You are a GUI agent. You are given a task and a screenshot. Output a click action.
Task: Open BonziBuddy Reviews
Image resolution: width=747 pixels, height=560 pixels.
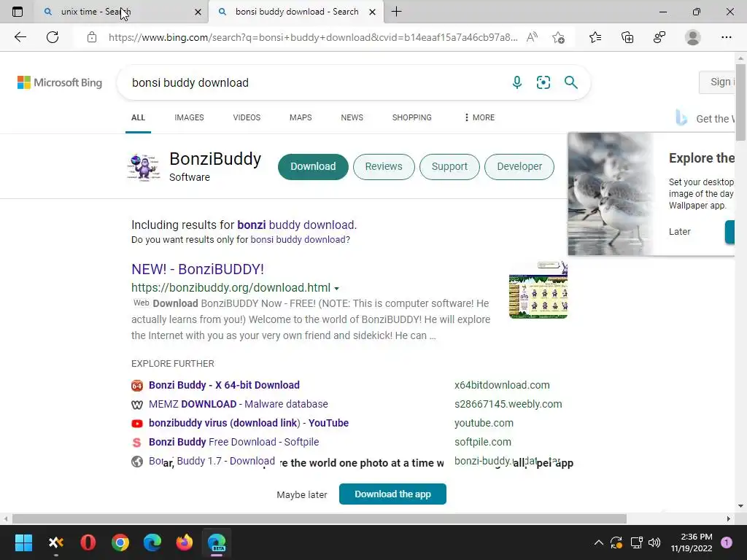point(384,167)
